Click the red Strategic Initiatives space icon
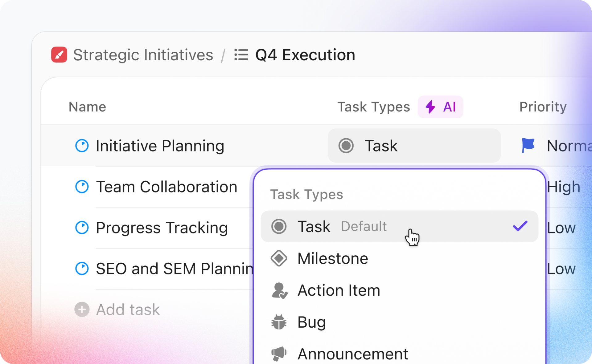592x364 pixels. (x=59, y=55)
